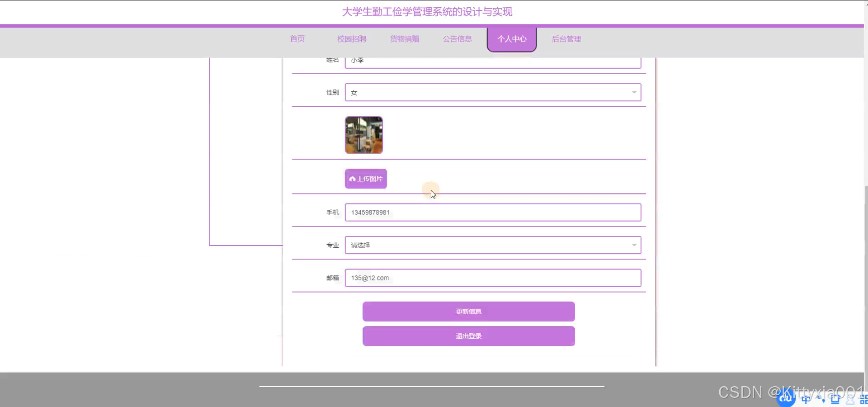Expand the 专业 dropdown arrow
This screenshot has width=868, height=407.
634,245
